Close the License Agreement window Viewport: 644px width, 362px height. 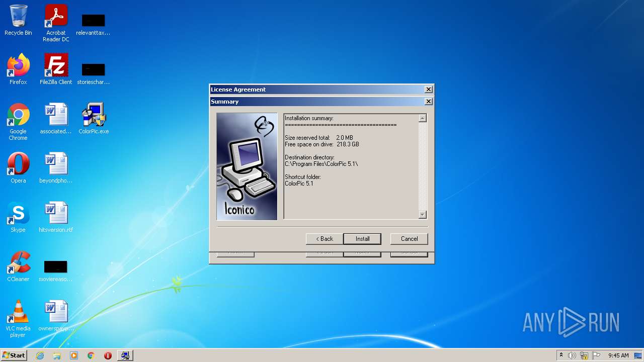429,89
